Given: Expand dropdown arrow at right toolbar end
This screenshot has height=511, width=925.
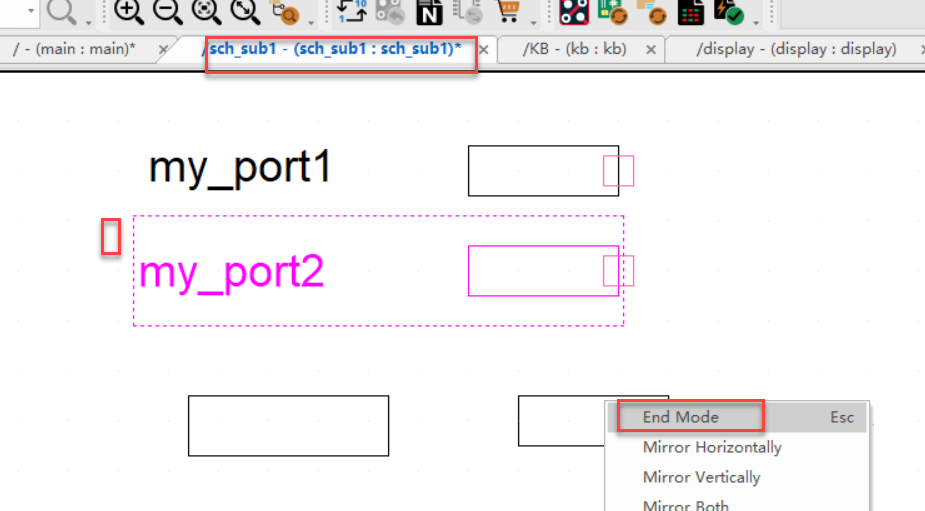Looking at the screenshot, I should 756,22.
